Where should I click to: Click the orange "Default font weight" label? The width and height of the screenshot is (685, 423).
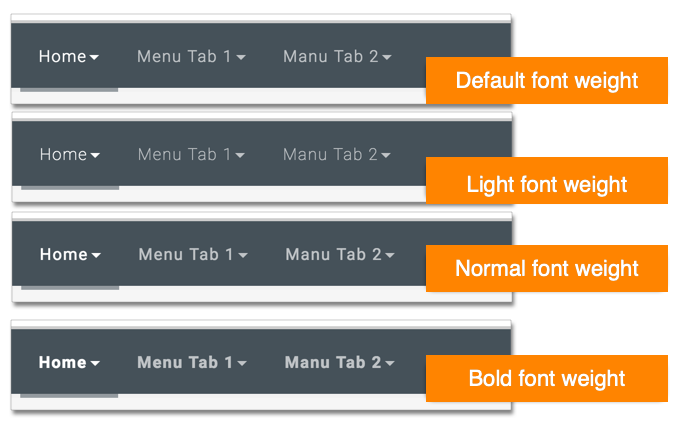point(546,80)
